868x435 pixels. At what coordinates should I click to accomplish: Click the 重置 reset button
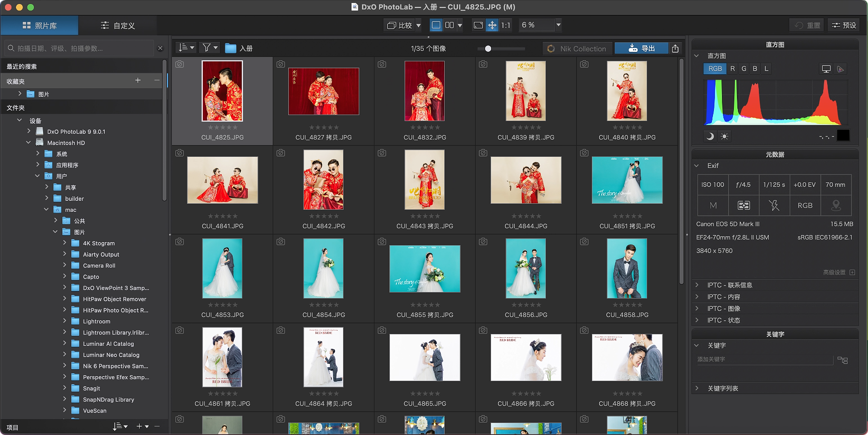coord(807,25)
